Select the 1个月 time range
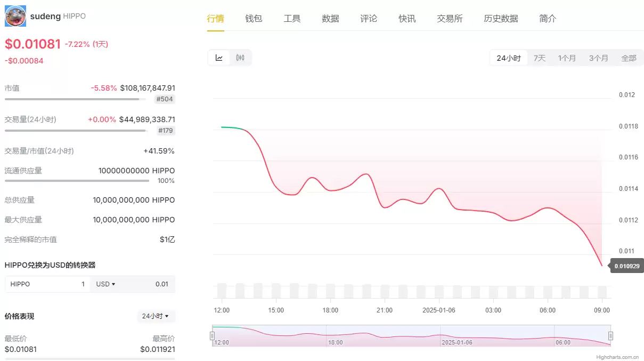Screen dimensions: 644x361 click(567, 58)
